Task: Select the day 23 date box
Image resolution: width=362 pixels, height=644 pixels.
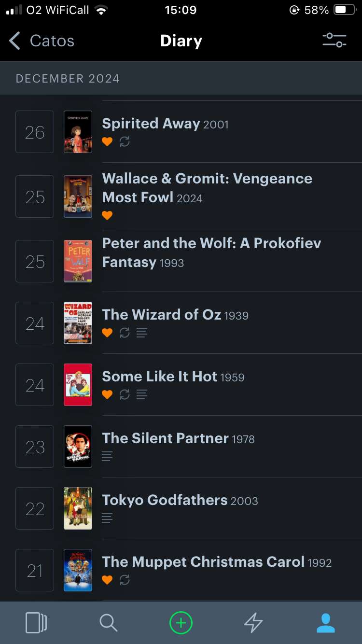Action: [35, 447]
